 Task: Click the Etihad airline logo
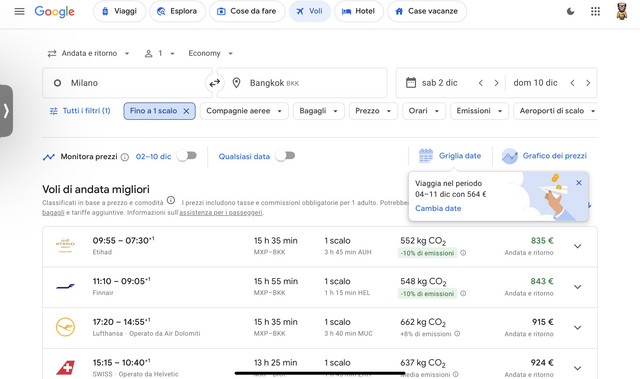[65, 246]
